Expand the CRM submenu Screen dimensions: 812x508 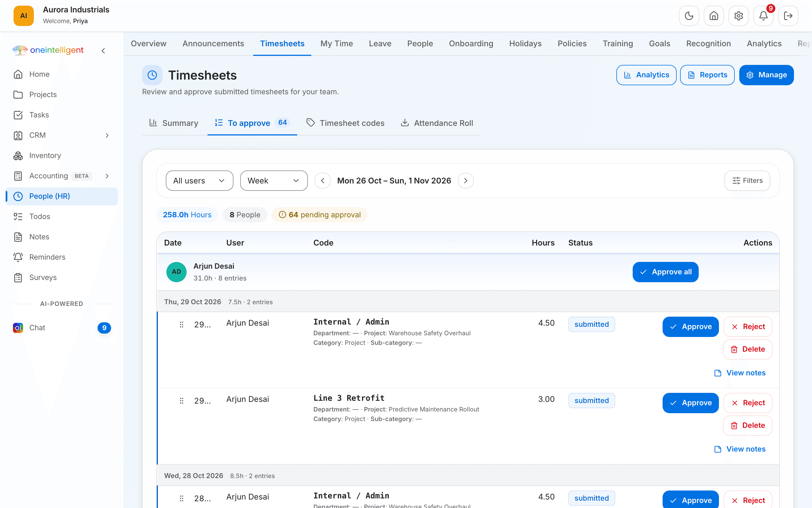point(107,135)
